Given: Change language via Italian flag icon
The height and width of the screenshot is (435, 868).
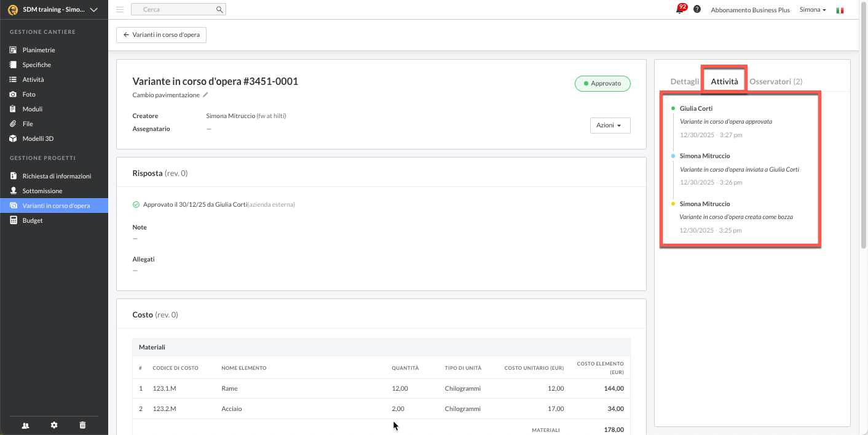Looking at the screenshot, I should tap(840, 10).
